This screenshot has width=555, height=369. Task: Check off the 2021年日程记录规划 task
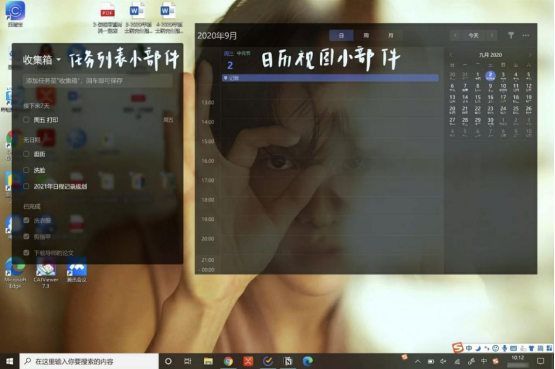[26, 186]
